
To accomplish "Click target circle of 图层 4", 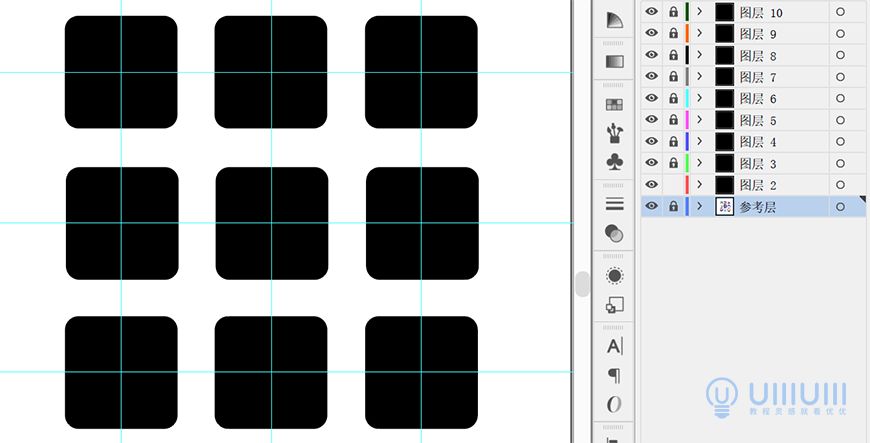I will (x=839, y=142).
